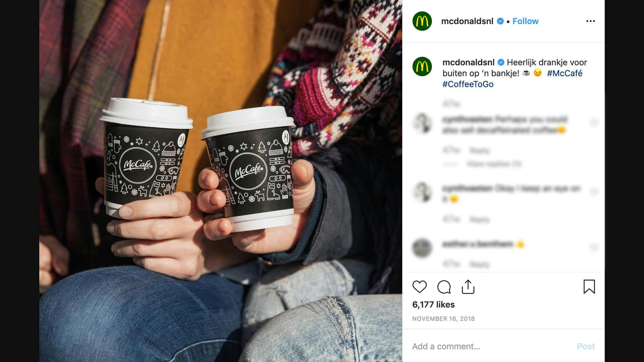Viewport: 644px width, 362px height.
Task: Save post with the bookmark icon
Action: pyautogui.click(x=589, y=287)
